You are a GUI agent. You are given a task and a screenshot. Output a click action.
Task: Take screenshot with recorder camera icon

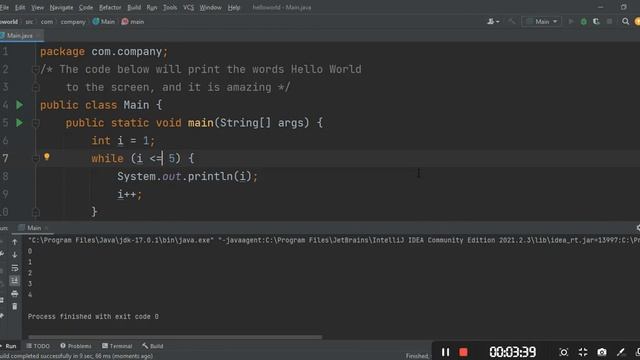[x=602, y=352]
